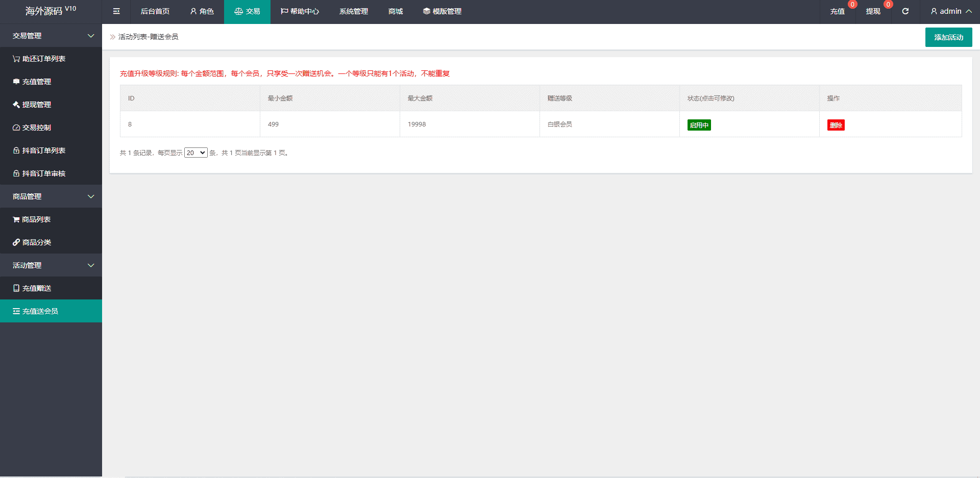Click the list icon next to 充值送会员
Image resolution: width=980 pixels, height=478 pixels.
pyautogui.click(x=16, y=311)
